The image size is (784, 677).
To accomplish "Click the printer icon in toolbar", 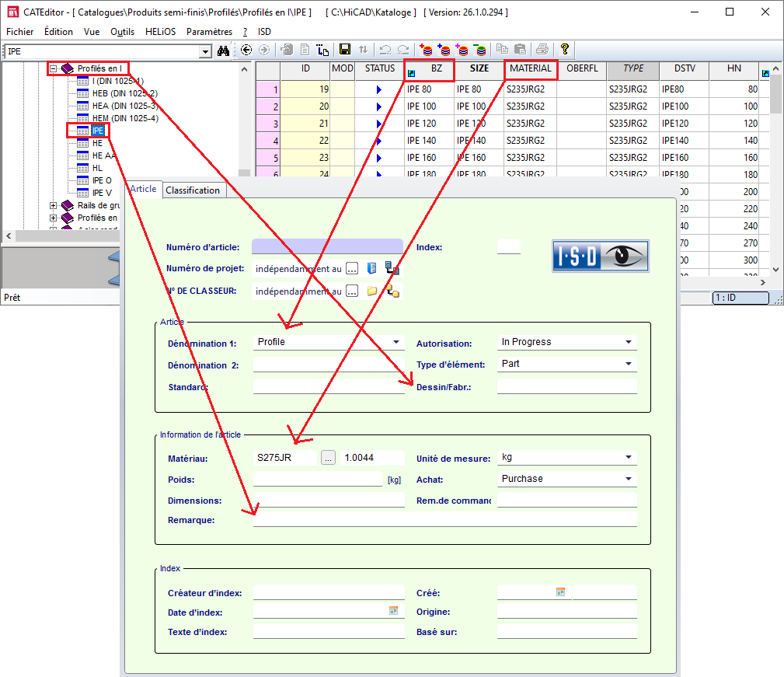I will click(542, 50).
